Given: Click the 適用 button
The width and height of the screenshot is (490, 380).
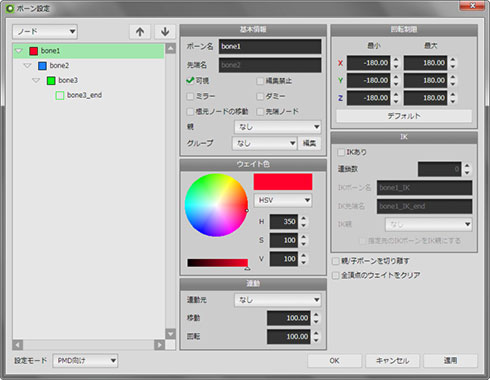Looking at the screenshot, I should click(450, 361).
